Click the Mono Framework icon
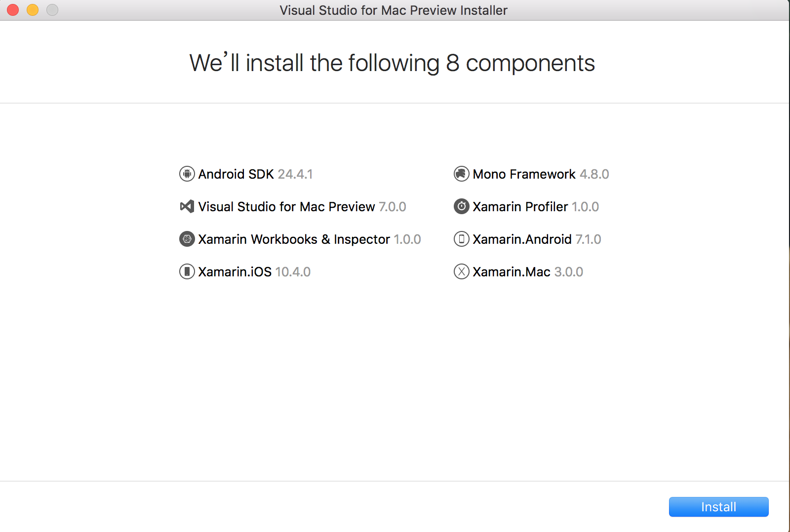Screen dimensions: 790x532 [461, 174]
